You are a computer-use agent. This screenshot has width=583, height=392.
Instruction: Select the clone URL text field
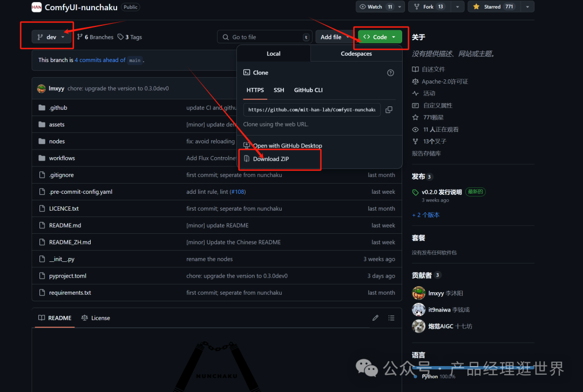pos(311,110)
